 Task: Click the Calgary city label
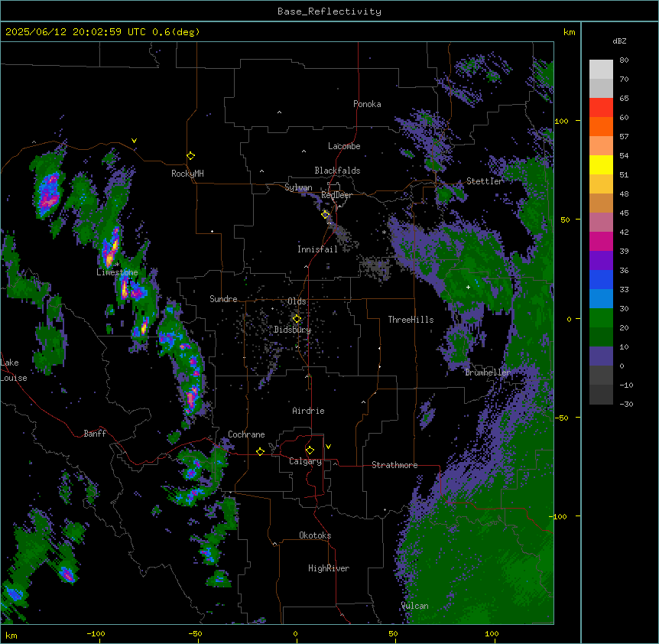(x=305, y=461)
